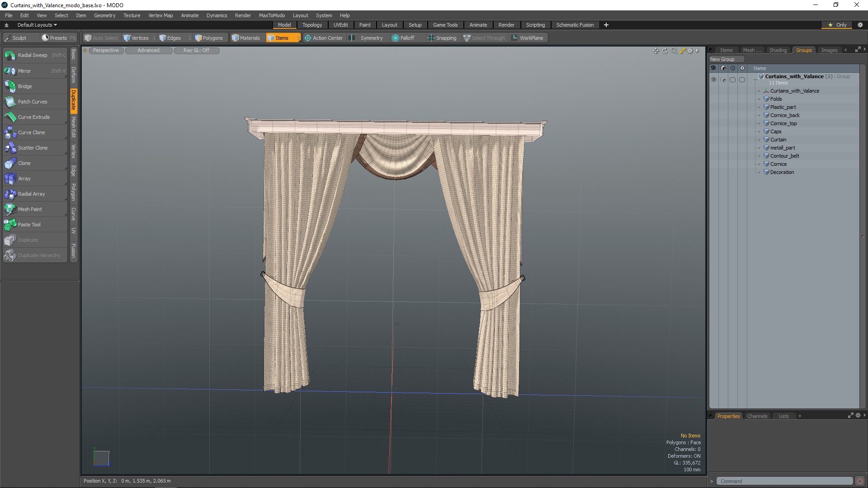Collapse the Curtains_with_Valance group tree
The height and width of the screenshot is (488, 868).
pyautogui.click(x=755, y=80)
